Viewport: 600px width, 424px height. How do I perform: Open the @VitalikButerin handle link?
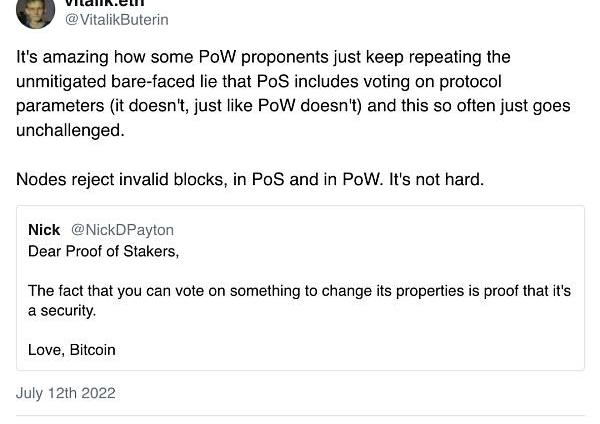click(x=116, y=20)
